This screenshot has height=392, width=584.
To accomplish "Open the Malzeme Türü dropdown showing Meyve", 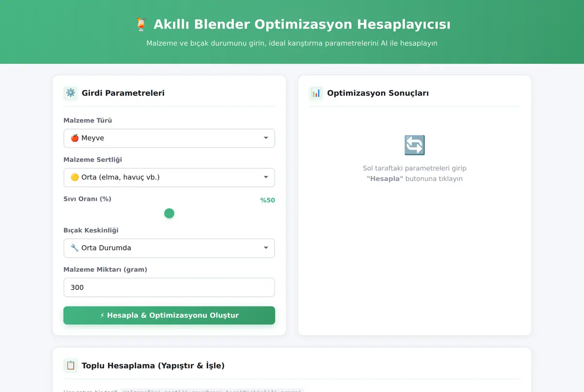I will coord(169,138).
